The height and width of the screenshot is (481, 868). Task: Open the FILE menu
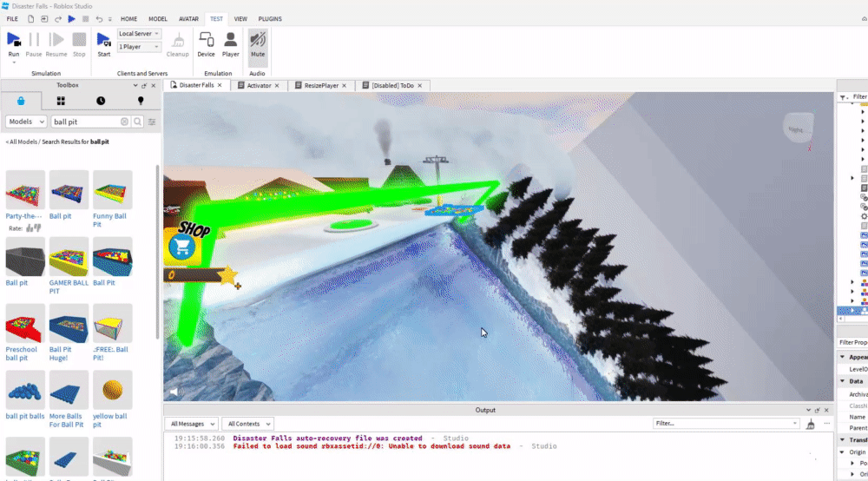click(12, 19)
